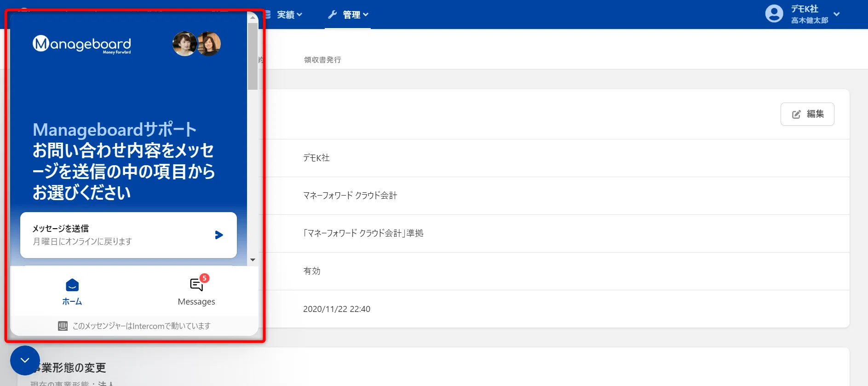Viewport: 868px width, 386px height.
Task: Click the Manageboard logo in the messenger
Action: click(82, 45)
